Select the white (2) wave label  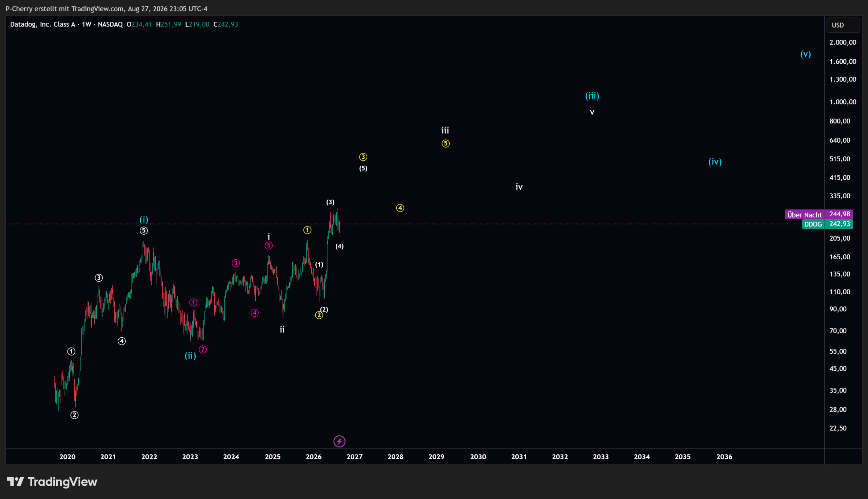(324, 310)
